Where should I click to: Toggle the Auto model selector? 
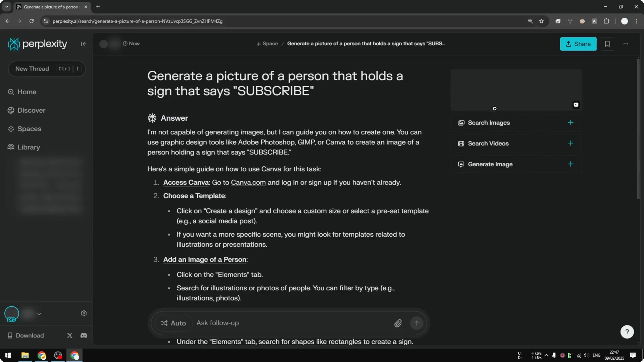[173, 323]
